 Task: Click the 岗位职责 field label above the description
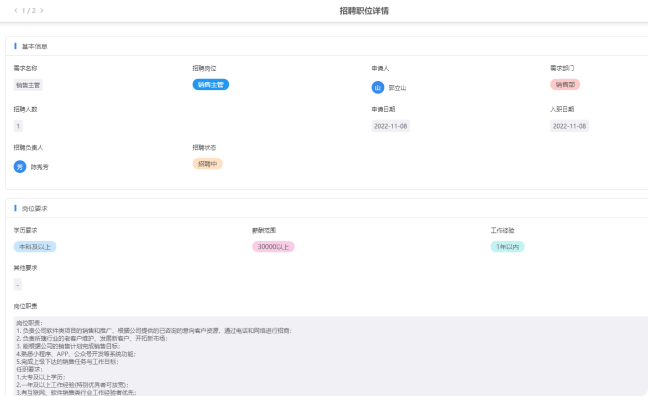pos(25,306)
